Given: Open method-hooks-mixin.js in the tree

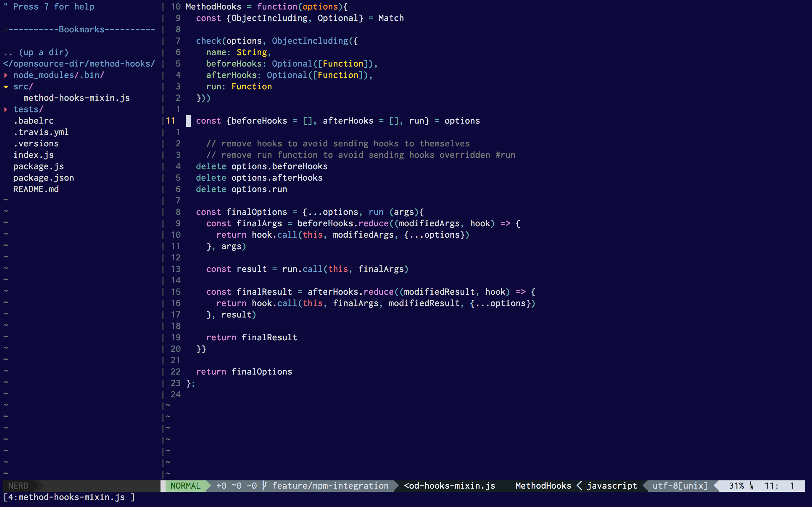Looking at the screenshot, I should pos(76,98).
